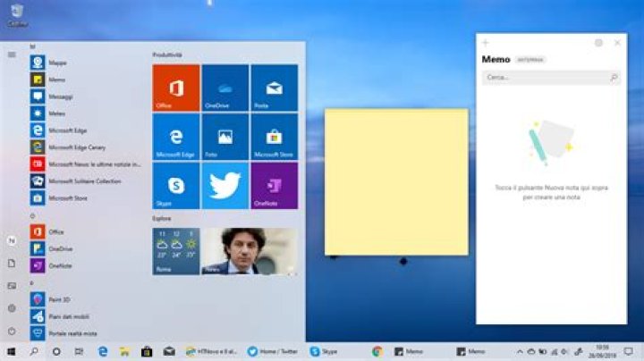Viewport: 644px width, 361px height.
Task: Open Chrome from the taskbar
Action: pos(377,351)
